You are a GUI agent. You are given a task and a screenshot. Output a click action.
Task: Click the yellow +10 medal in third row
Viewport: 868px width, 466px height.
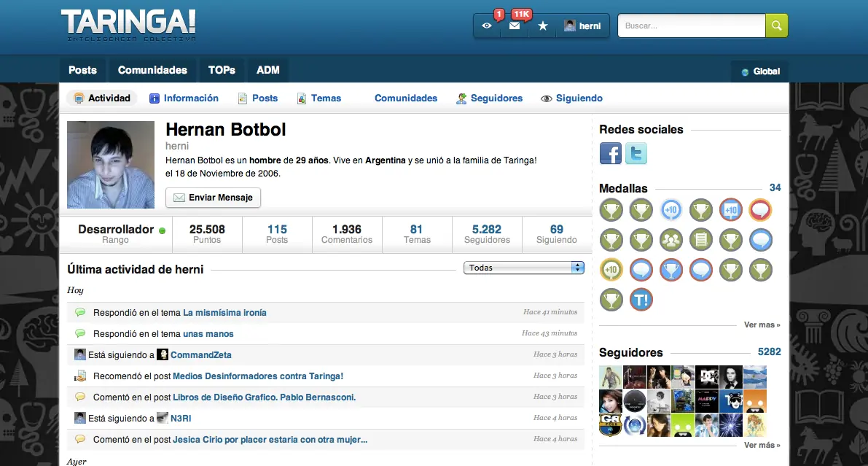[611, 270]
